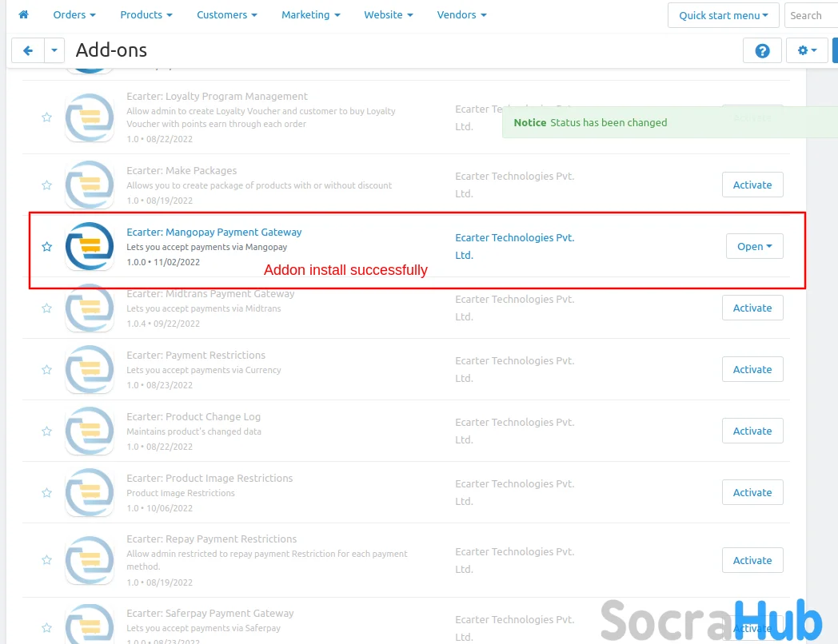The height and width of the screenshot is (644, 838).
Task: Favorite the Midtrans Payment Gateway add-on
Action: tap(47, 308)
